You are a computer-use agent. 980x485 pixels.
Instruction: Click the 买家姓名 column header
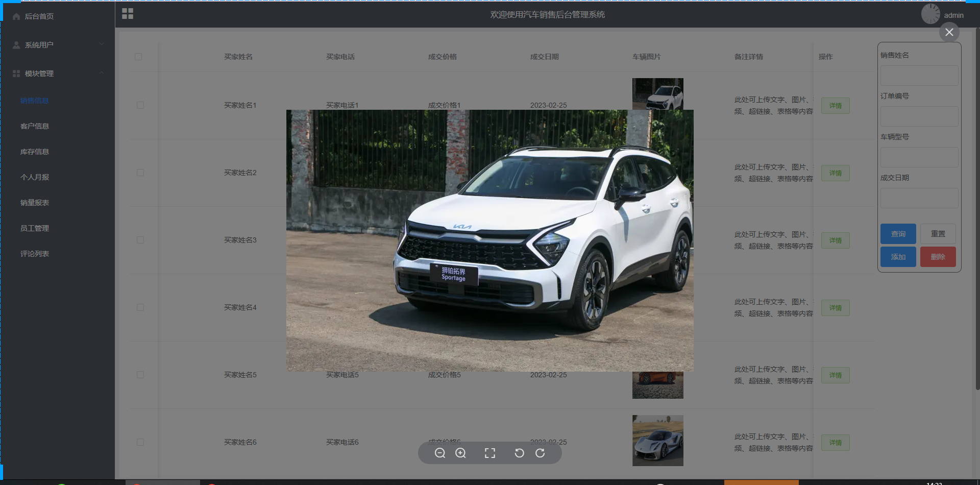pyautogui.click(x=238, y=57)
